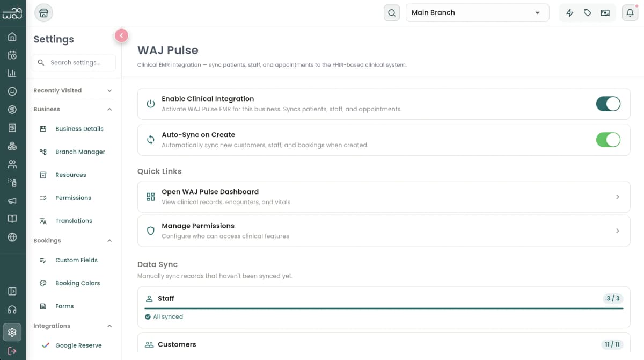Select Booking Colors in settings menu
This screenshot has height=360, width=644.
pos(77,283)
